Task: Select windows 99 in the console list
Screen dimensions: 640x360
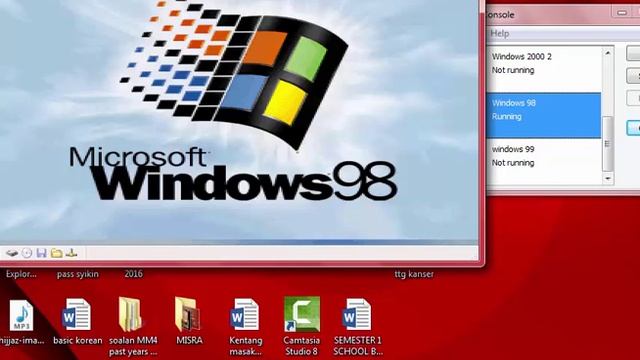Action: point(544,161)
